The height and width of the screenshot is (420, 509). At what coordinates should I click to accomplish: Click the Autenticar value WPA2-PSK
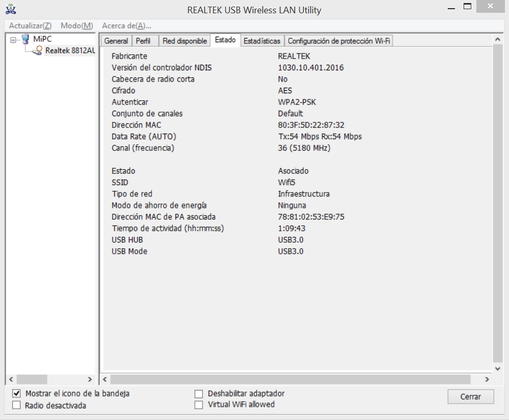297,102
